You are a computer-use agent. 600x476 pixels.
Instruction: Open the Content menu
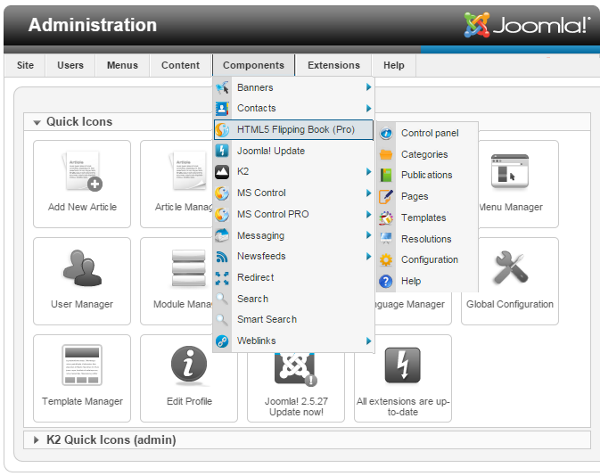(x=180, y=65)
